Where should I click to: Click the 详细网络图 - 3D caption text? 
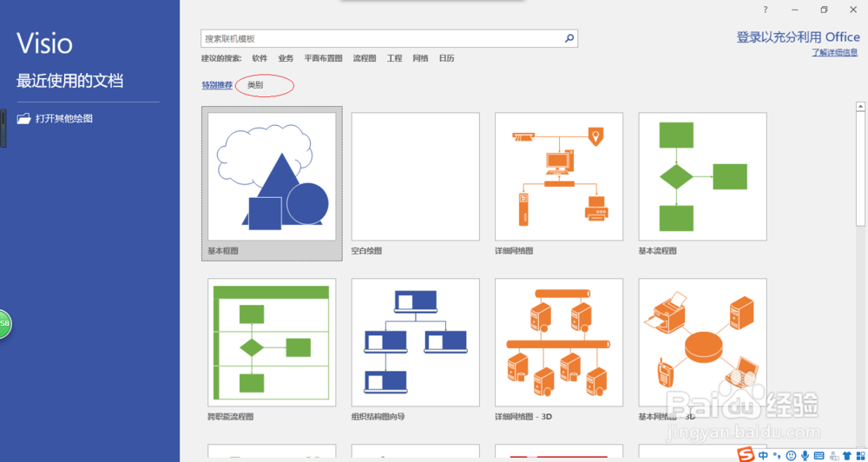[524, 417]
